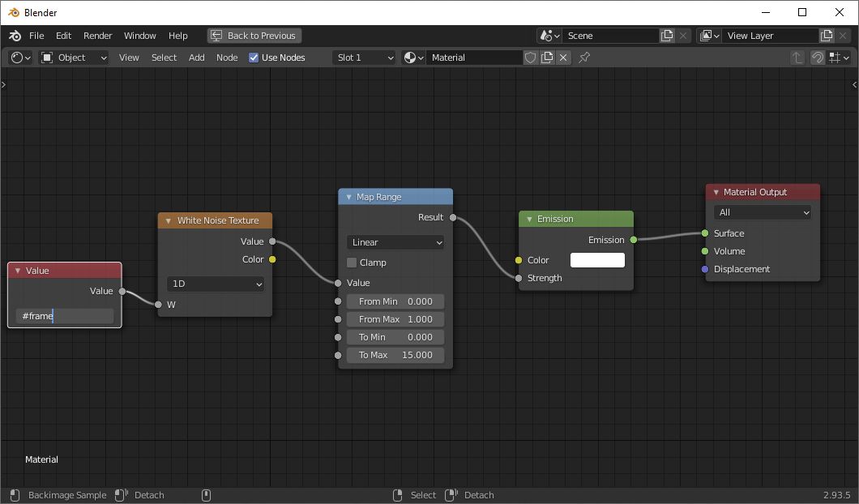Screen dimensions: 859x504
Task: Click the Emission Strength input socket
Action: coord(519,278)
